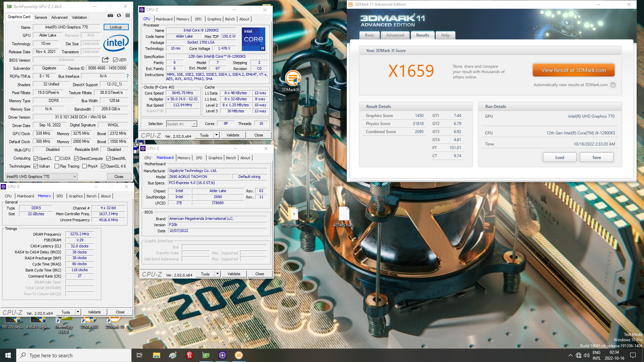644x362 pixels.
Task: Click the Intel logo in GPU-Z
Action: click(x=116, y=43)
